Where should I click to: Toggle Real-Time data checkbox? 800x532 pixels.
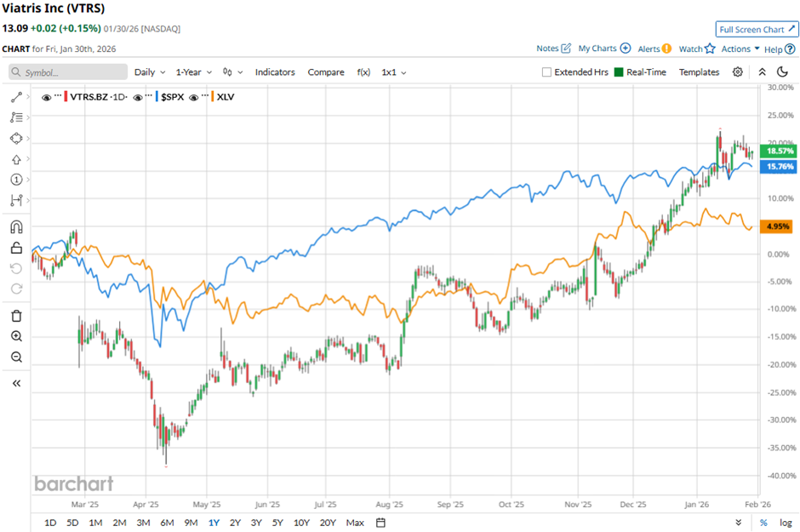click(619, 72)
